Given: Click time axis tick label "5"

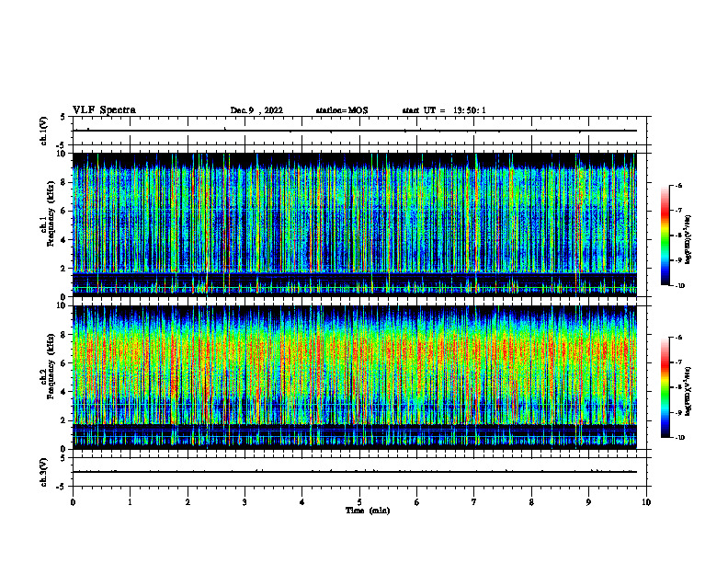Looking at the screenshot, I should (359, 502).
